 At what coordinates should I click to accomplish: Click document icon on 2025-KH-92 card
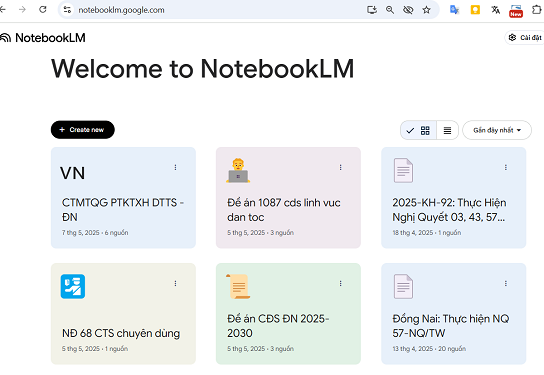click(403, 170)
